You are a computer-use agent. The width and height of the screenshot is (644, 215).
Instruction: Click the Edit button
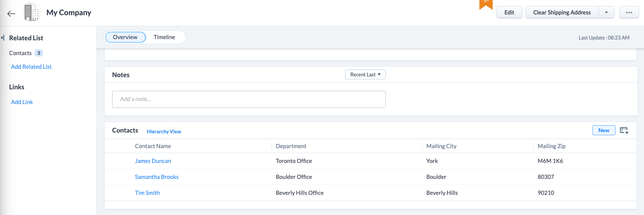point(509,13)
